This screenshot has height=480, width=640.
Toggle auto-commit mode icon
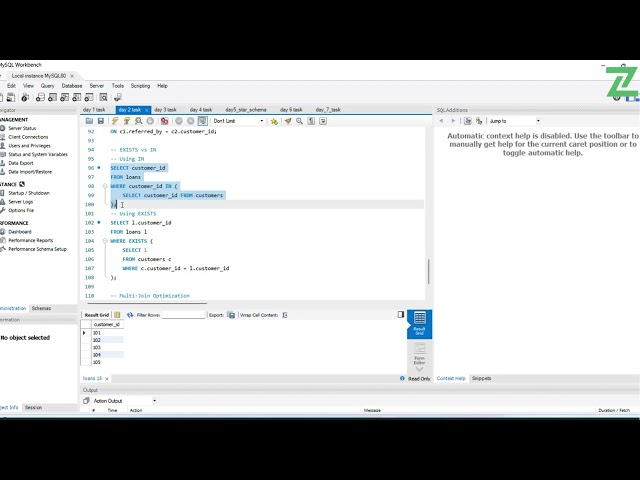pos(202,121)
